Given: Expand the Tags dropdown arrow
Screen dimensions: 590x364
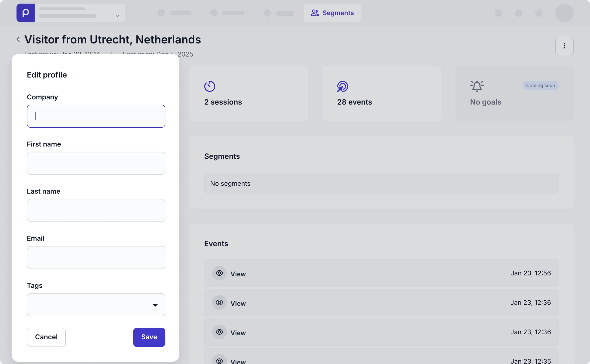Looking at the screenshot, I should (x=155, y=305).
